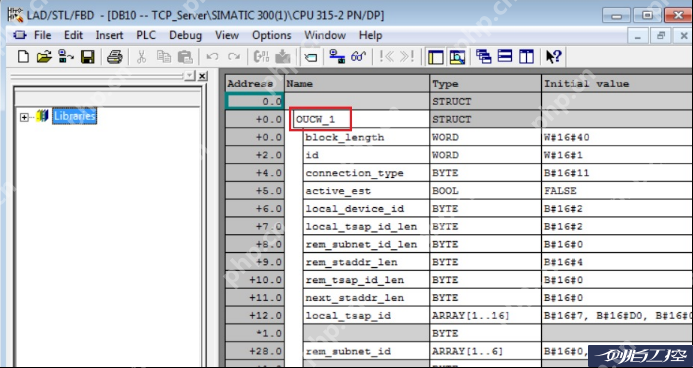Select the next_staddr_len name cell
Screen dimensions: 693x368
[x=366, y=298]
